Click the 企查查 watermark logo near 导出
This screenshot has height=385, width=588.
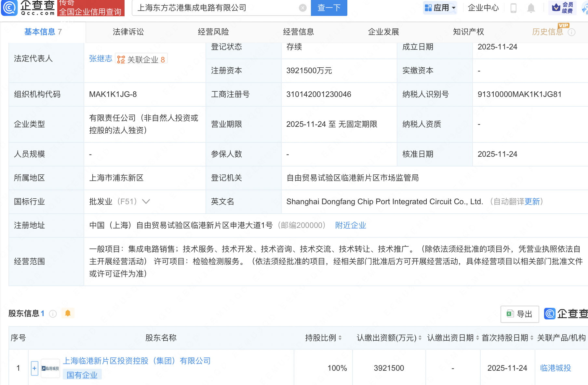pyautogui.click(x=549, y=314)
